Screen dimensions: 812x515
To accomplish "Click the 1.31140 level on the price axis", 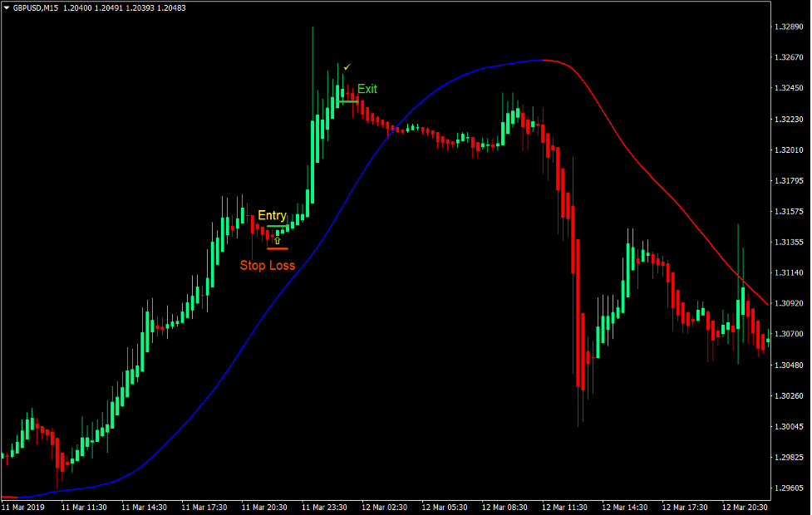I will click(786, 272).
